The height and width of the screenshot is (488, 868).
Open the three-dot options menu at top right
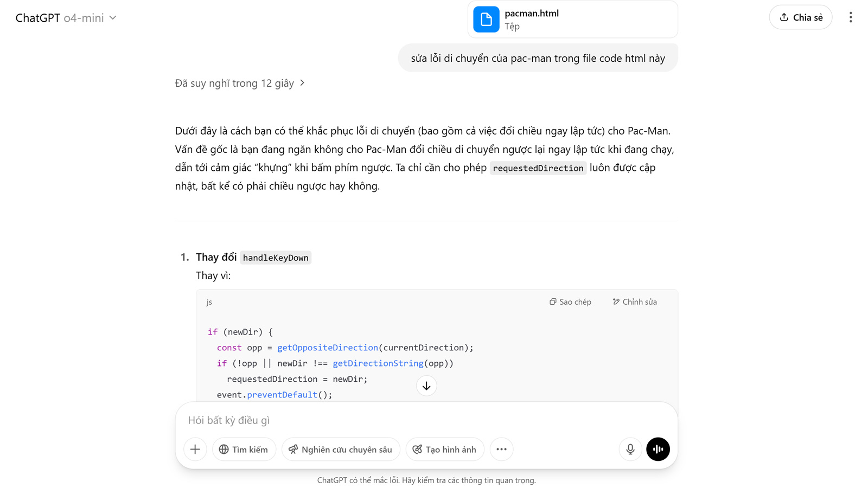tap(850, 17)
